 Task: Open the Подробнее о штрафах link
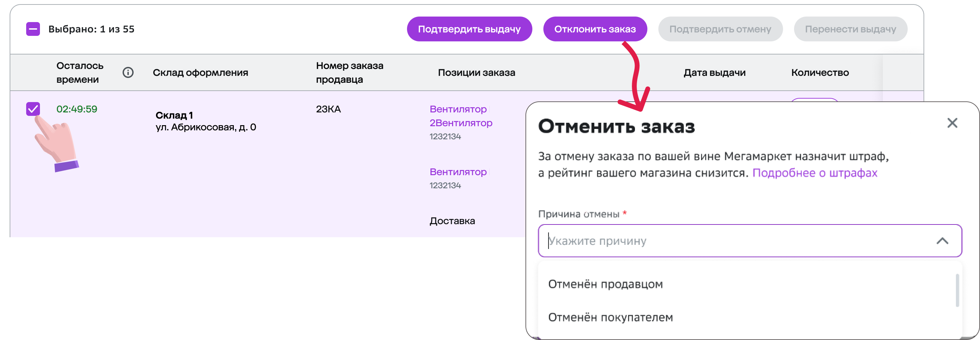(x=815, y=173)
